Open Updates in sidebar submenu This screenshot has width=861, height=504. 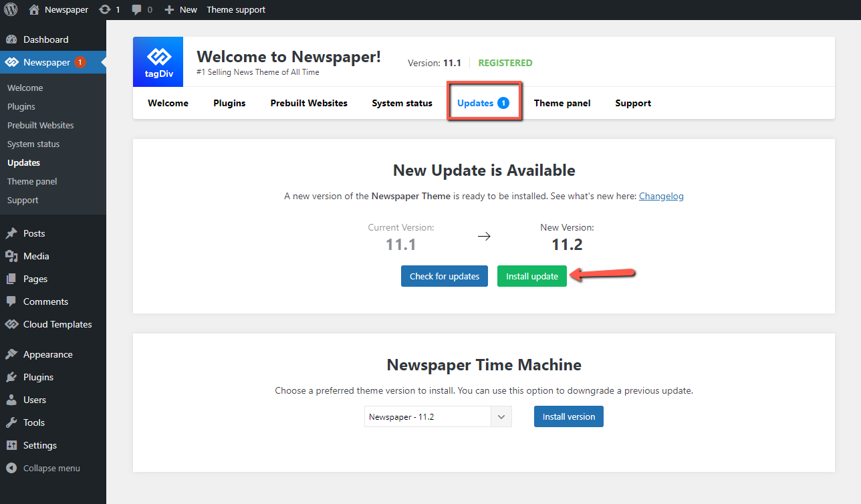[x=23, y=162]
